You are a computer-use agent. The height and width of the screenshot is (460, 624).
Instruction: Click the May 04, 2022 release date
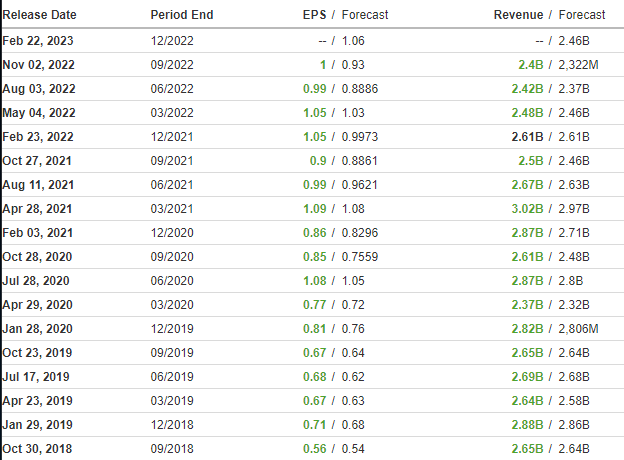click(x=39, y=113)
